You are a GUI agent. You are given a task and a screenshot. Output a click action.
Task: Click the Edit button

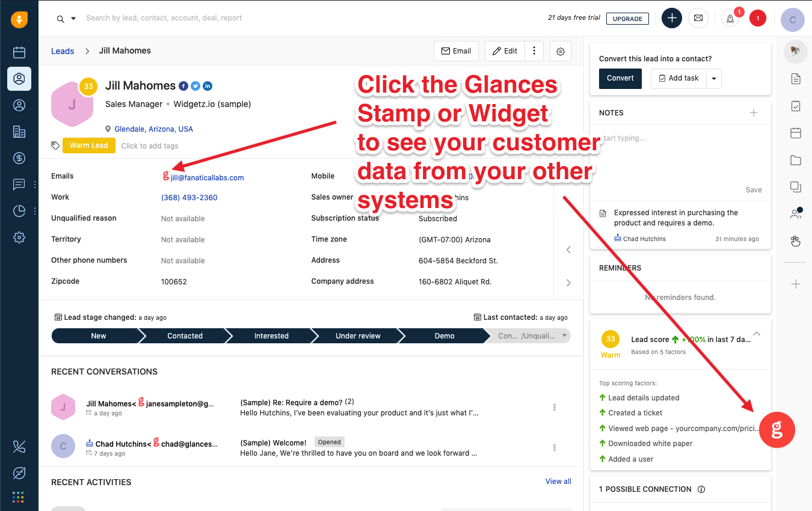[505, 51]
